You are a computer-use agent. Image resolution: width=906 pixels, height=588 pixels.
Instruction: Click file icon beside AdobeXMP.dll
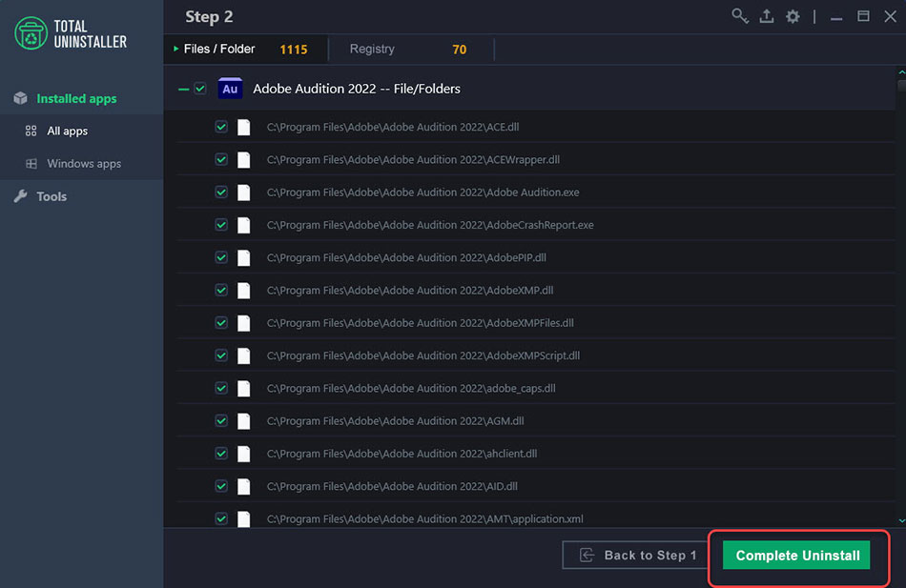[x=244, y=291]
